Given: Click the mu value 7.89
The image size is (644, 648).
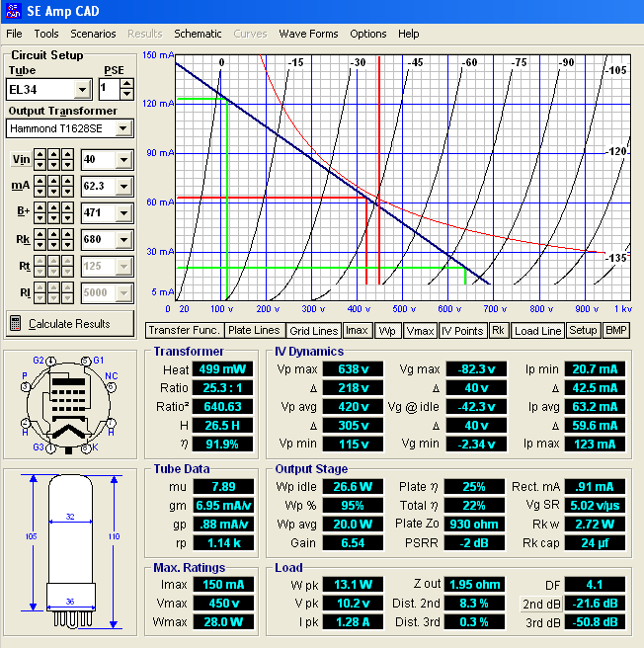Looking at the screenshot, I should pos(223,487).
